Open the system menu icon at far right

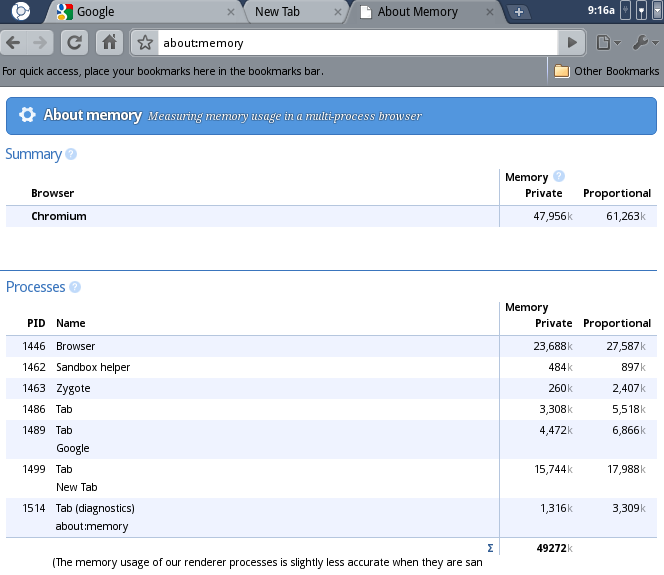click(658, 11)
